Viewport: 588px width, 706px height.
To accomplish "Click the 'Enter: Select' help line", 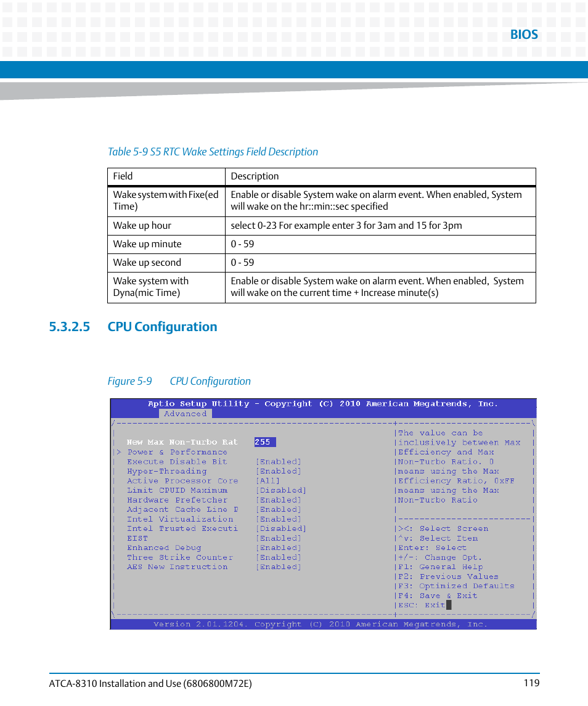I will point(432,548).
